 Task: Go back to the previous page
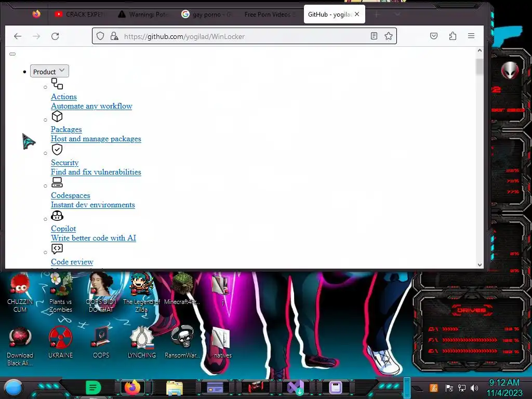(18, 36)
